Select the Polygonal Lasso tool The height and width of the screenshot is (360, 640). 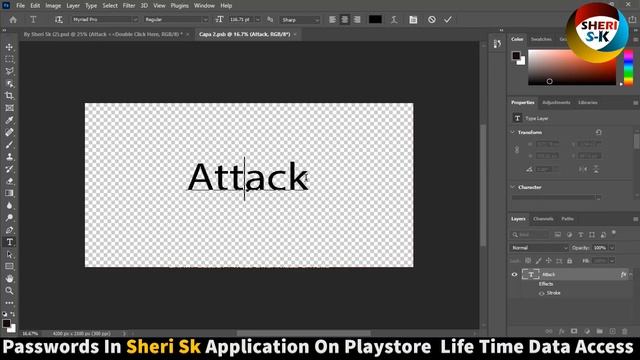pos(9,71)
